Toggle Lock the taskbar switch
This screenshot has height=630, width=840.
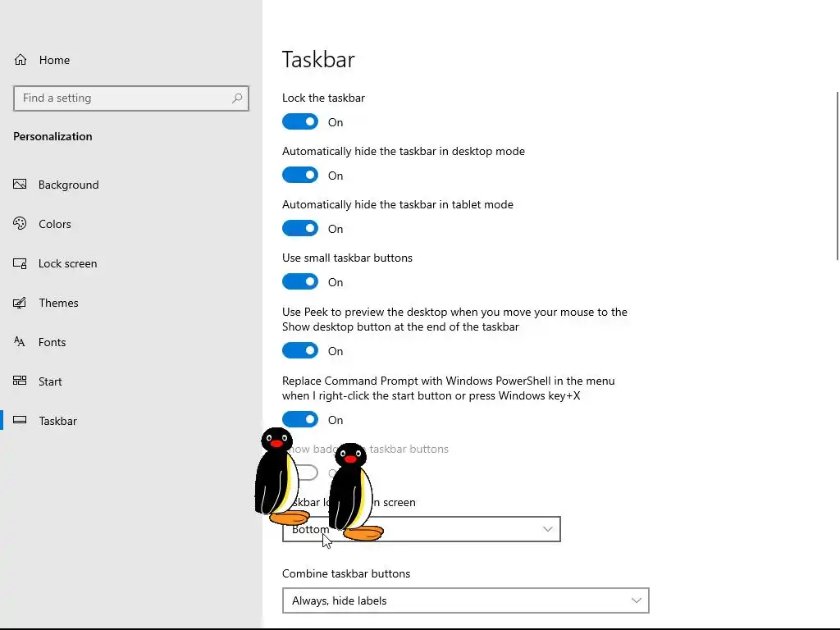click(x=300, y=121)
